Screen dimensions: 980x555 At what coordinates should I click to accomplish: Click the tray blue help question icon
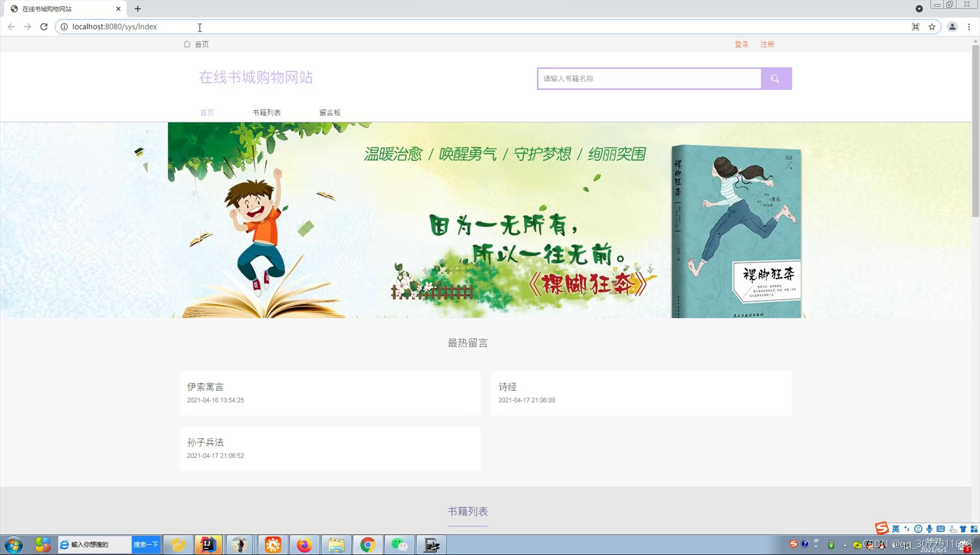click(x=805, y=544)
